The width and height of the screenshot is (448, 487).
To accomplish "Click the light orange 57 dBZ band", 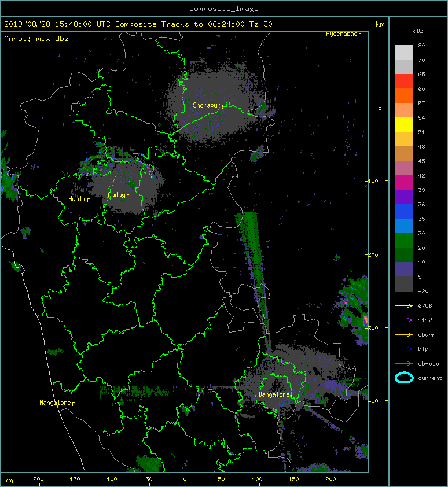I will [404, 110].
